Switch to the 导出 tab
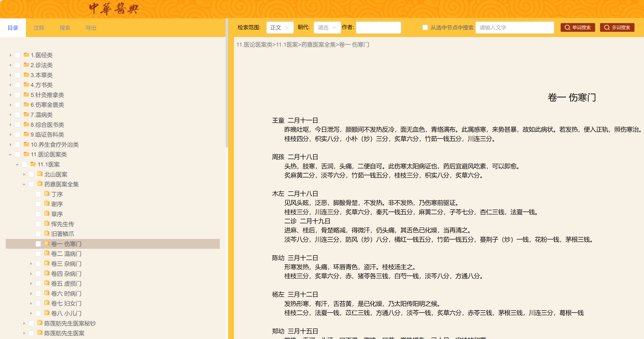Screen dimensions: 644x339 point(91,28)
